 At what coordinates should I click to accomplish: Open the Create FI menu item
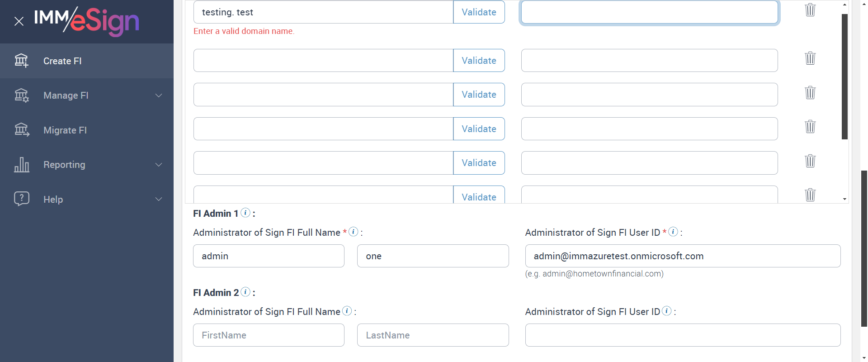[62, 61]
